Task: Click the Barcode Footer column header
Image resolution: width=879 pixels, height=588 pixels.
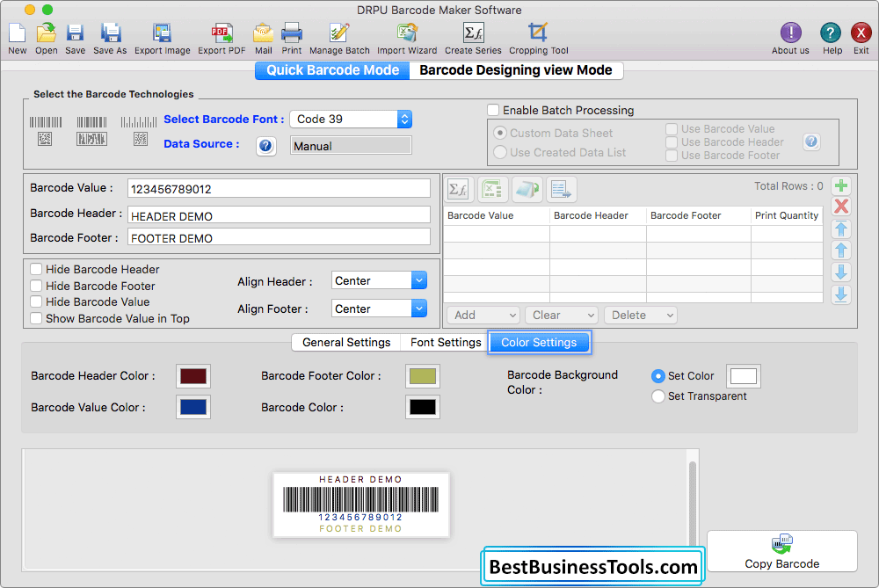Action: (x=699, y=215)
